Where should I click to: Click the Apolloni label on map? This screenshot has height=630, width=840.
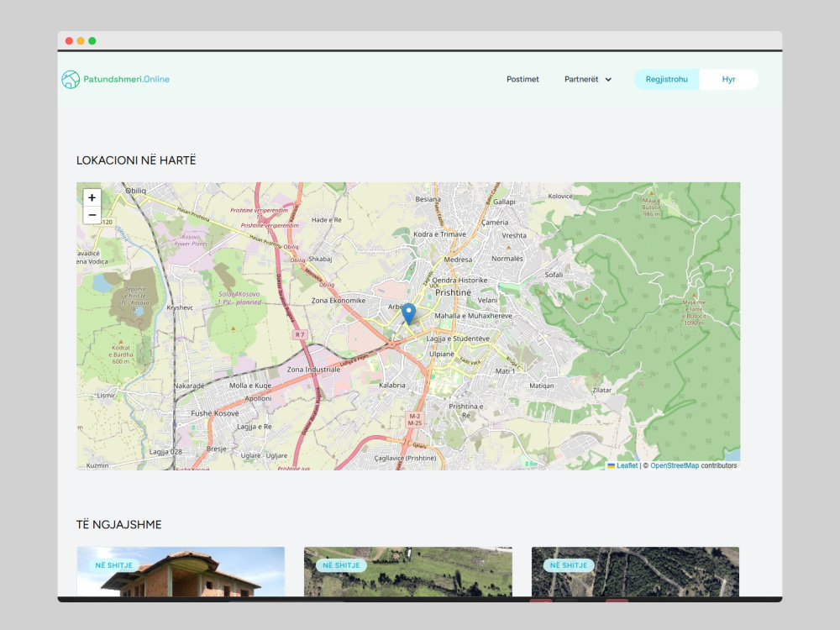pos(258,398)
